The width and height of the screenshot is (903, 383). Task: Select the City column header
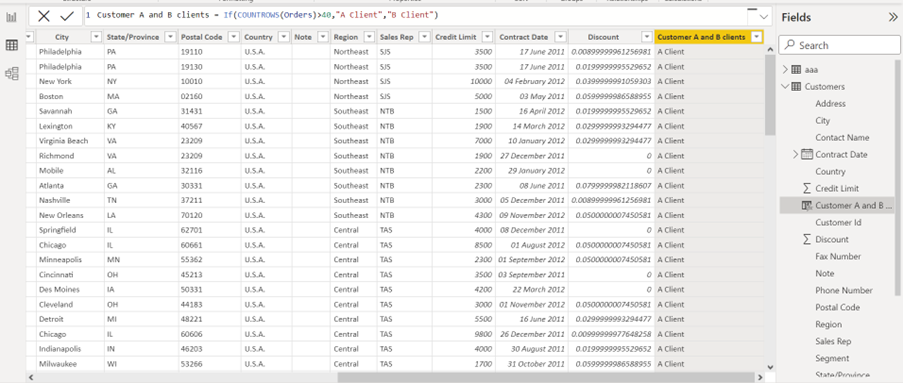(69, 37)
